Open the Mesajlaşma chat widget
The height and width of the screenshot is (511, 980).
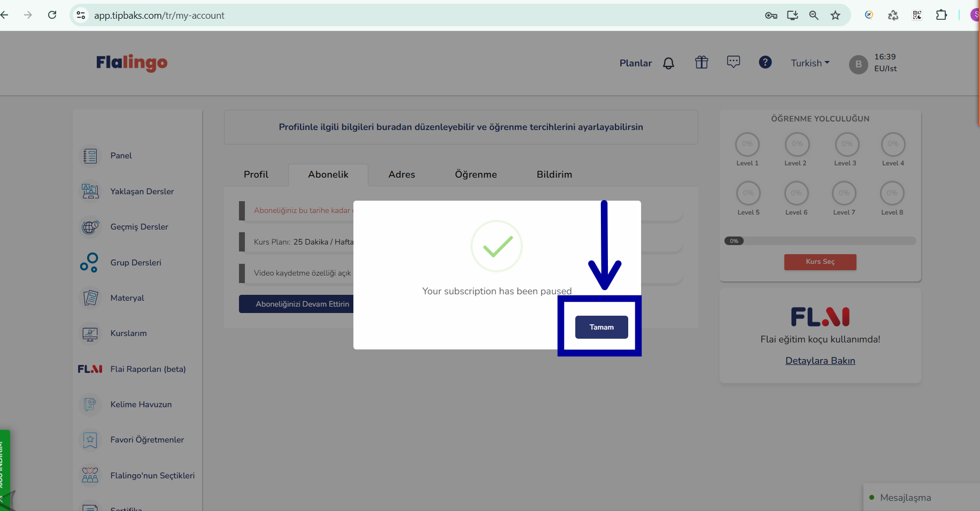coord(922,498)
